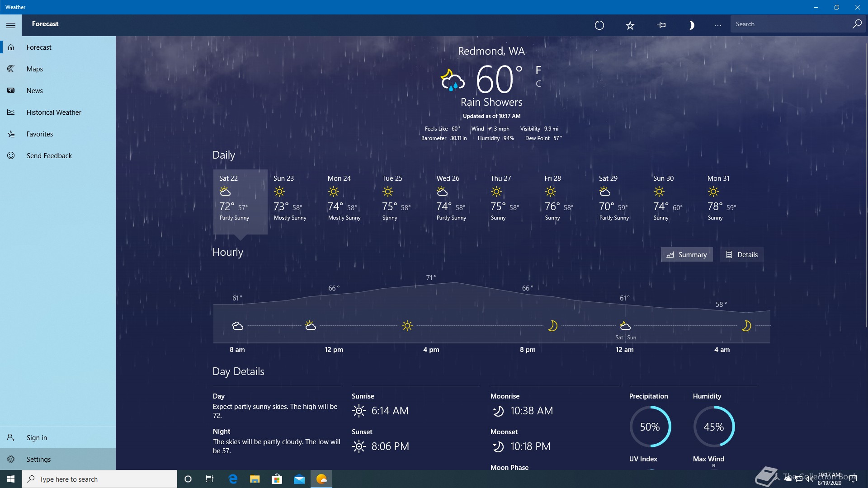Screen dimensions: 868x488
Task: Open the more options ellipsis menu
Action: tap(717, 25)
